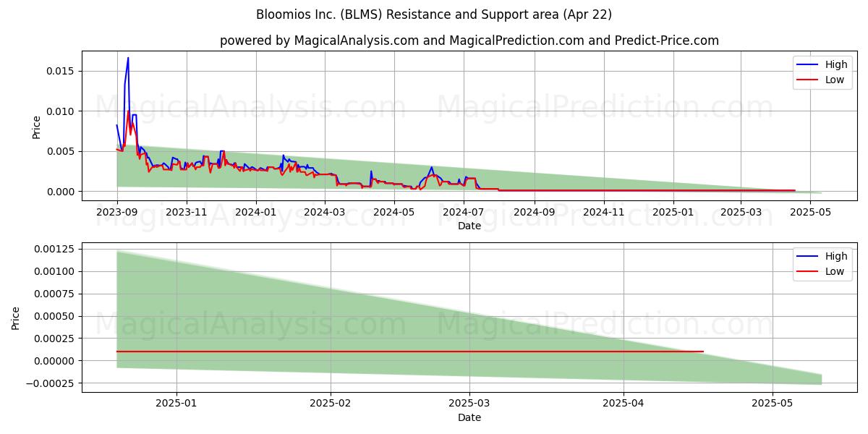Click the '2025-04' tick label in lower chart
This screenshot has height=434, width=868.
click(624, 404)
